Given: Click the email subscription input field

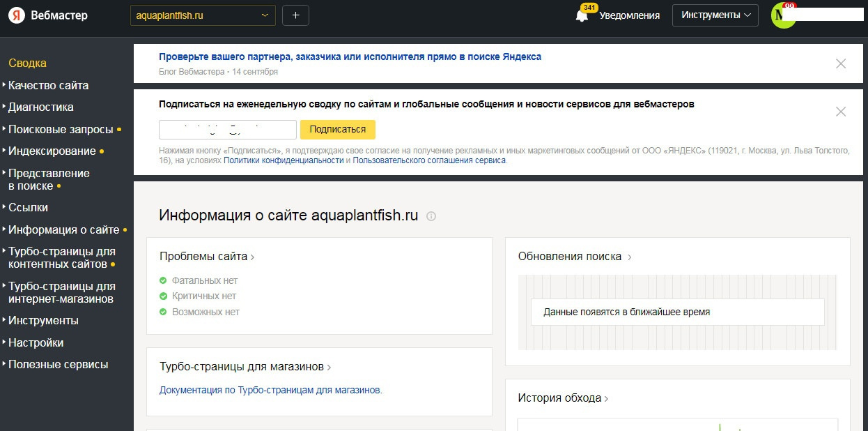Looking at the screenshot, I should click(x=228, y=130).
